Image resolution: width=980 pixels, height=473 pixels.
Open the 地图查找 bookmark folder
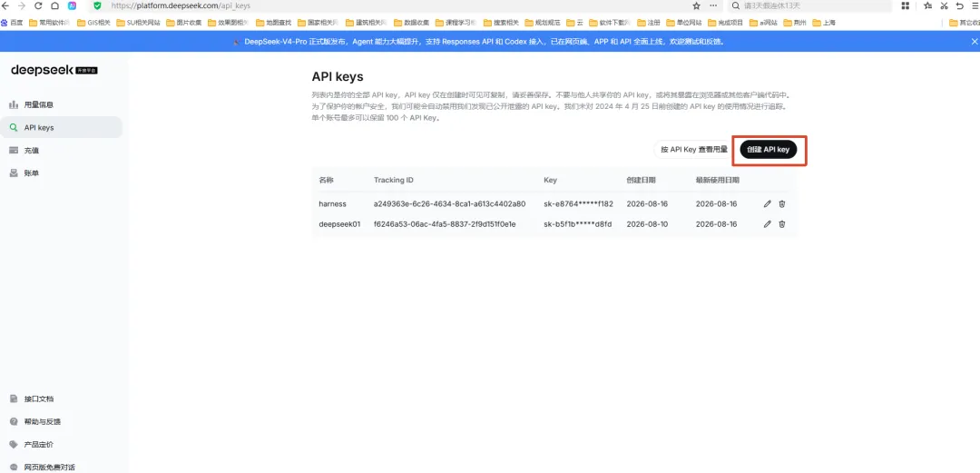tap(274, 23)
